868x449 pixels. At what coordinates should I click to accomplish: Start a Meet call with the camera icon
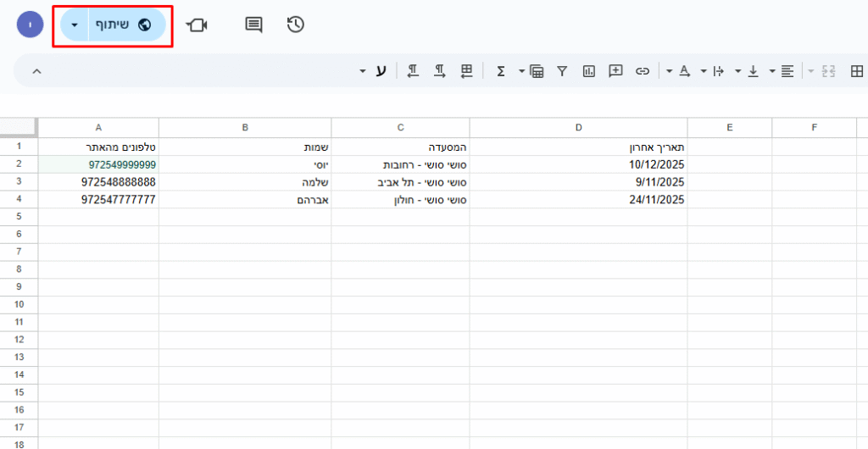[x=198, y=25]
